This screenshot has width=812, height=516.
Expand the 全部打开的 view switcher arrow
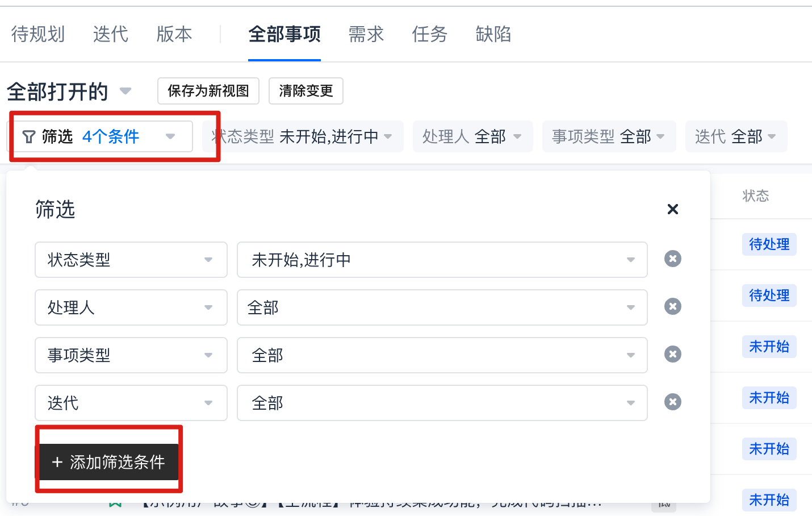[x=125, y=91]
